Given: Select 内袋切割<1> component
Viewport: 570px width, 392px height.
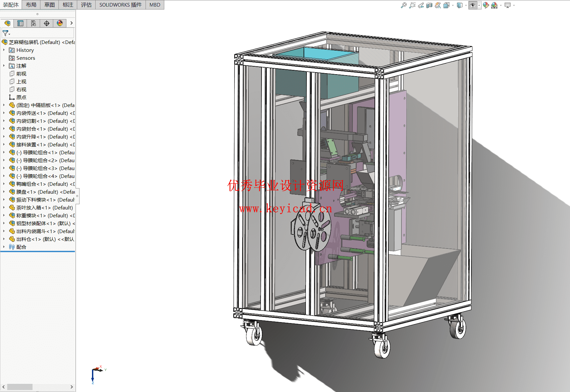Looking at the screenshot, I should point(42,121).
